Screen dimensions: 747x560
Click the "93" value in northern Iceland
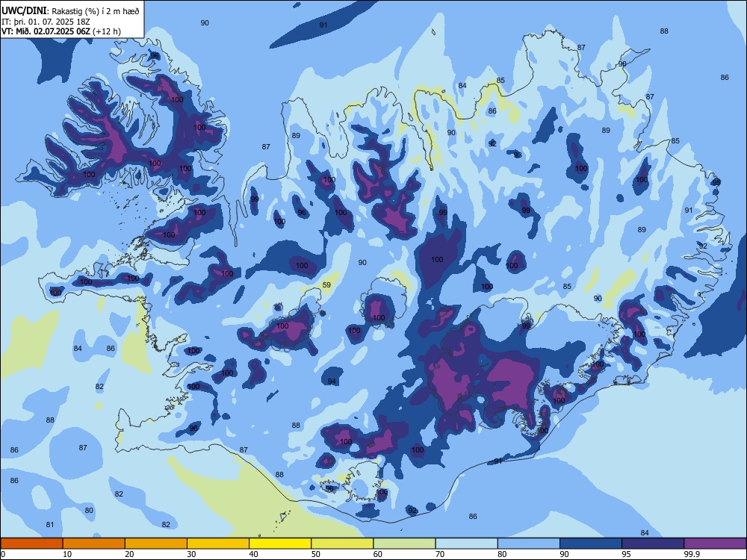[518, 155]
